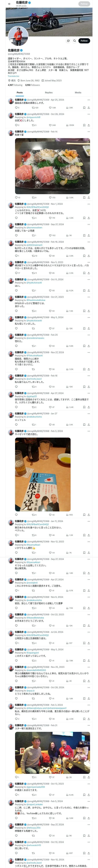Open the sashimi platter photo
The image size is (98, 868).
click(x=52, y=166)
